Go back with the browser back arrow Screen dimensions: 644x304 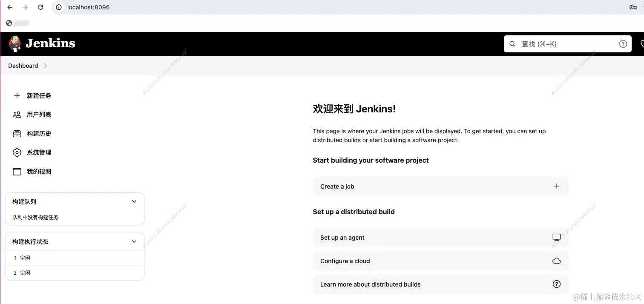[10, 7]
